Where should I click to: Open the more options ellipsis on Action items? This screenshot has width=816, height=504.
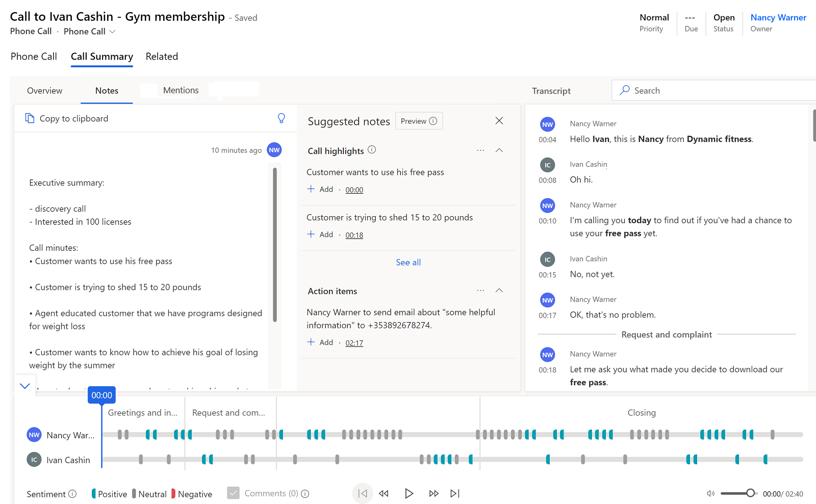click(480, 290)
